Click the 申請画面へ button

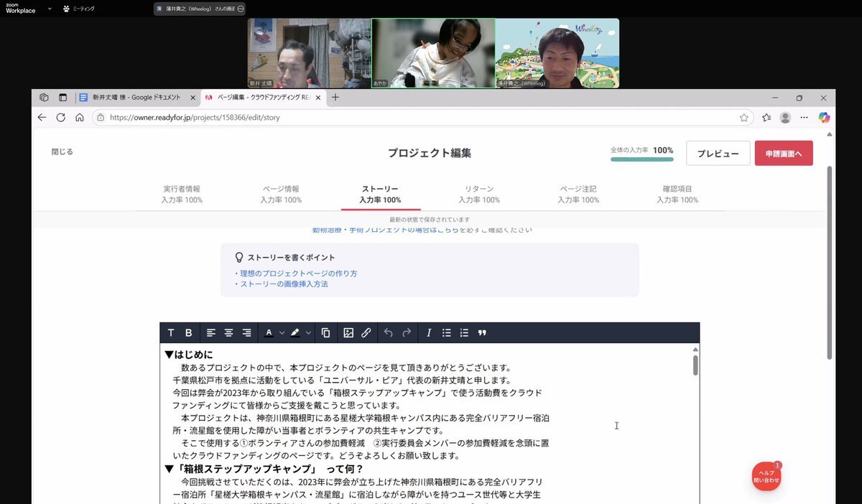(784, 154)
